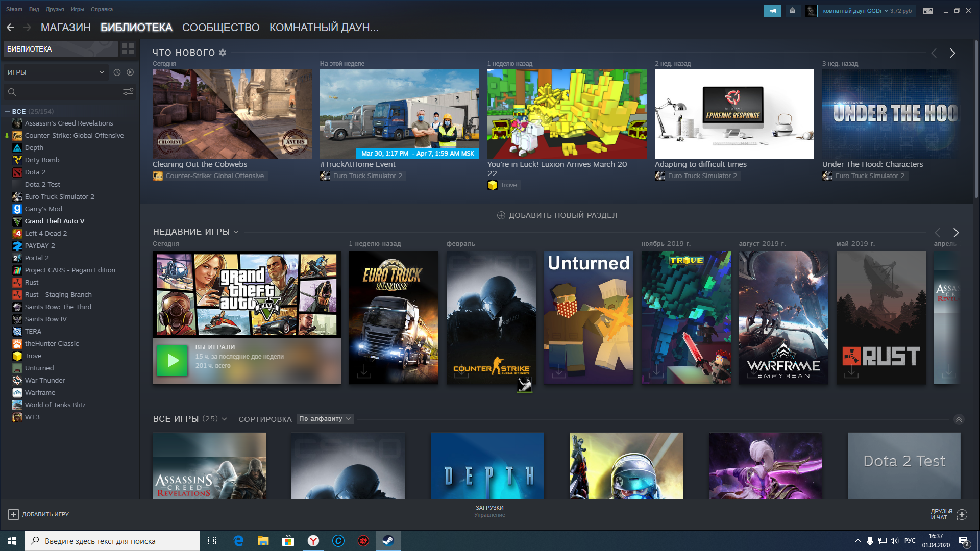
Task: Open the Вид menu
Action: 34,9
